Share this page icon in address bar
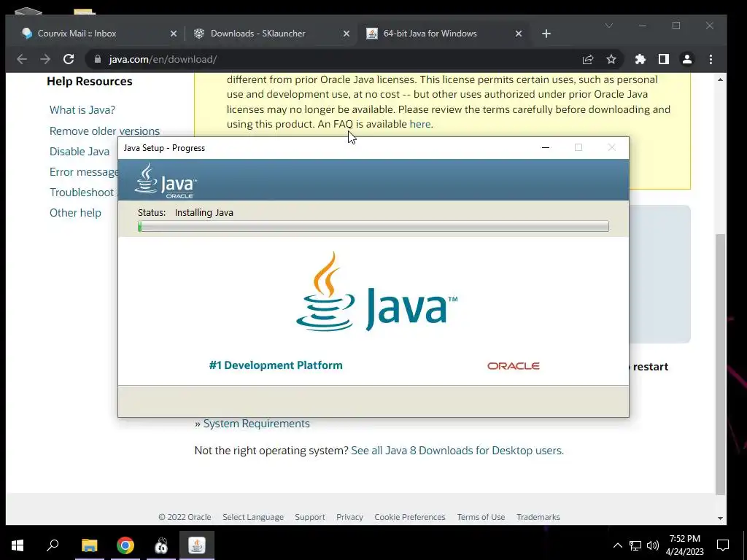The height and width of the screenshot is (560, 747). point(588,59)
